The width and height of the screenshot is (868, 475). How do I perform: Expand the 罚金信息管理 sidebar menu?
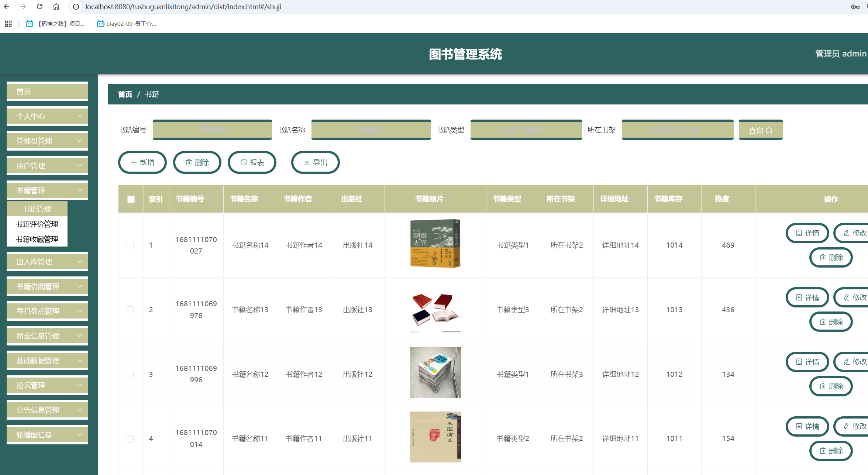tap(47, 335)
